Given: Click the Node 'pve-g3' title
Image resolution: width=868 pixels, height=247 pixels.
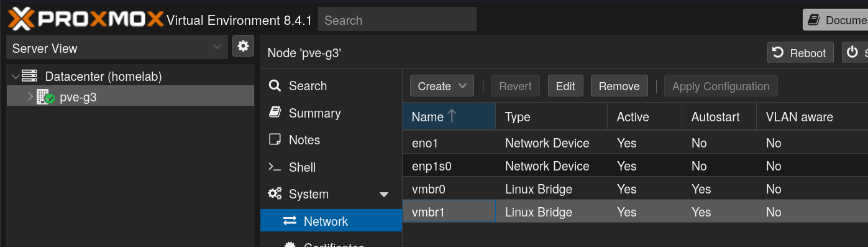Looking at the screenshot, I should point(304,53).
